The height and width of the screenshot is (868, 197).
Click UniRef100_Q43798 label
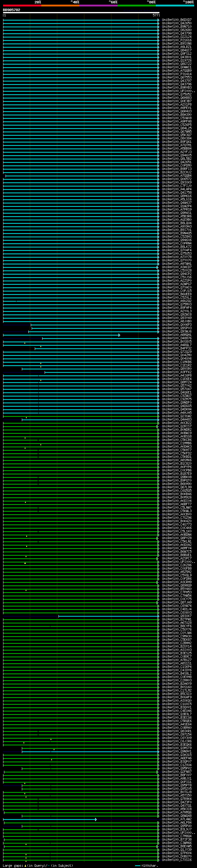(177, 33)
